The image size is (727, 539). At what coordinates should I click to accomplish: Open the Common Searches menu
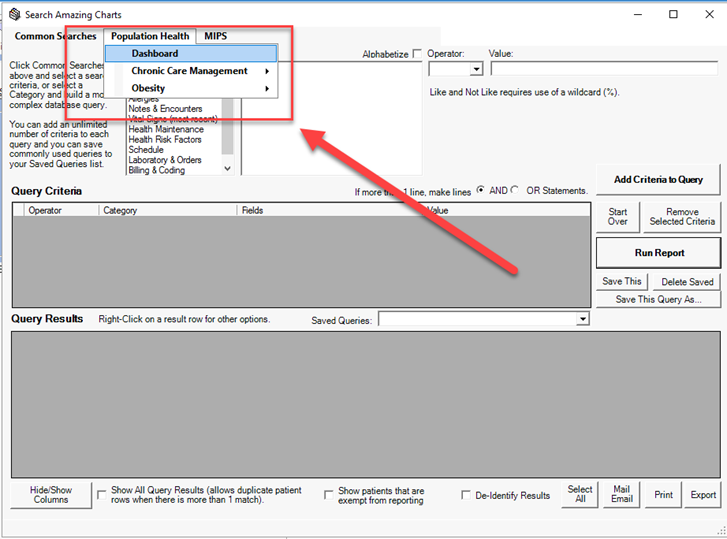(55, 36)
